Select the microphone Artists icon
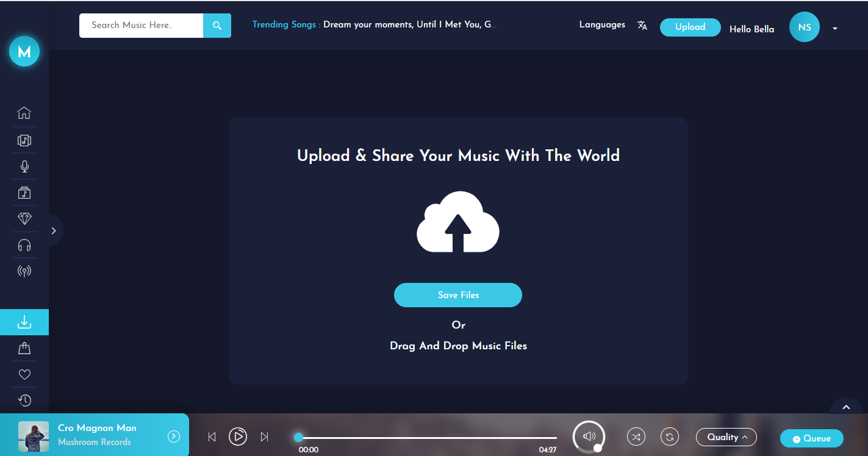 point(24,166)
